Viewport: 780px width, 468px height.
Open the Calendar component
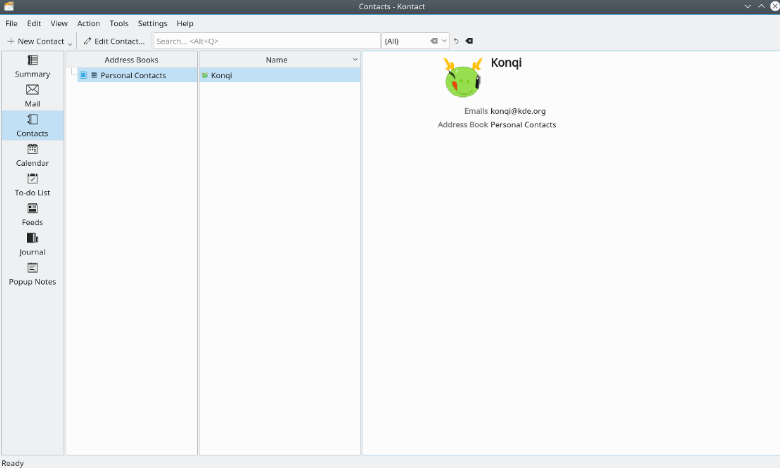click(x=32, y=155)
